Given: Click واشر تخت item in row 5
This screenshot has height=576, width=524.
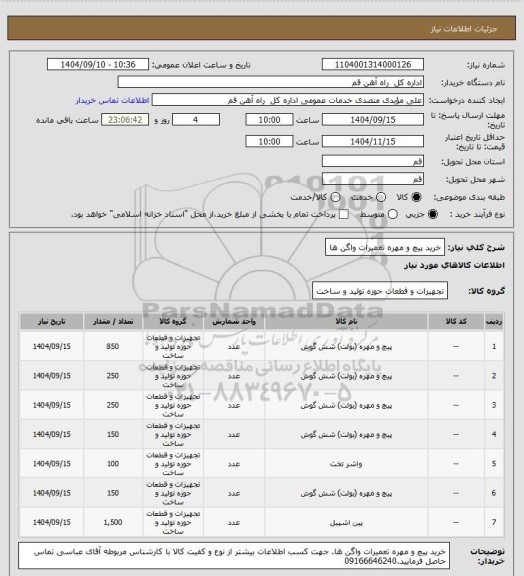Looking at the screenshot, I should [x=346, y=464].
